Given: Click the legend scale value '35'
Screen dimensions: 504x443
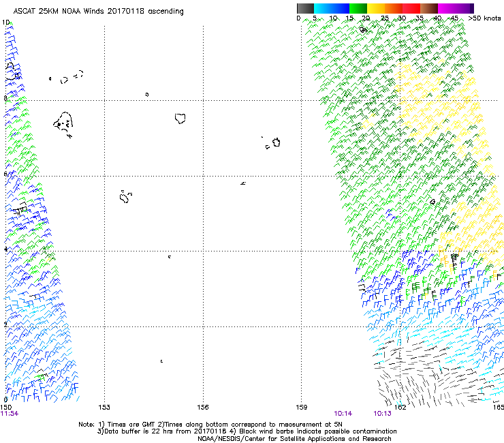Looking at the screenshot, I should pos(420,18).
